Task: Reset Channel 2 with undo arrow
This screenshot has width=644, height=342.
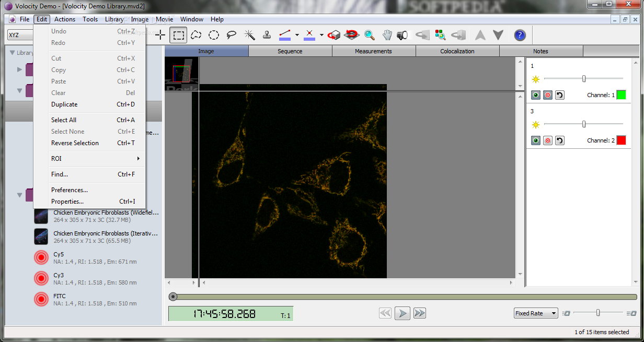Action: coord(559,140)
